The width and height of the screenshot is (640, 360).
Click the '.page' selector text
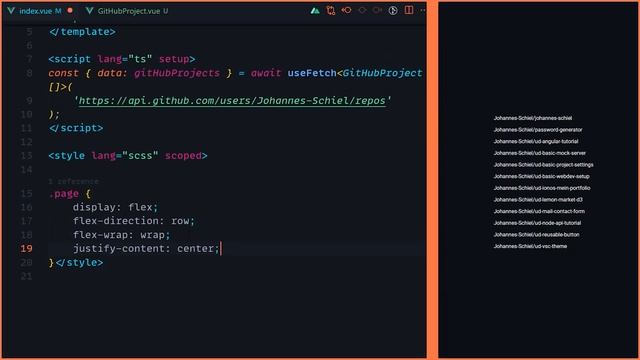[x=64, y=193]
